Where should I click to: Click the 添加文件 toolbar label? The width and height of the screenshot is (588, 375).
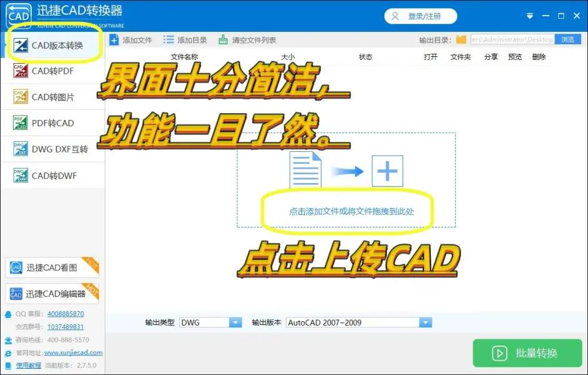137,40
